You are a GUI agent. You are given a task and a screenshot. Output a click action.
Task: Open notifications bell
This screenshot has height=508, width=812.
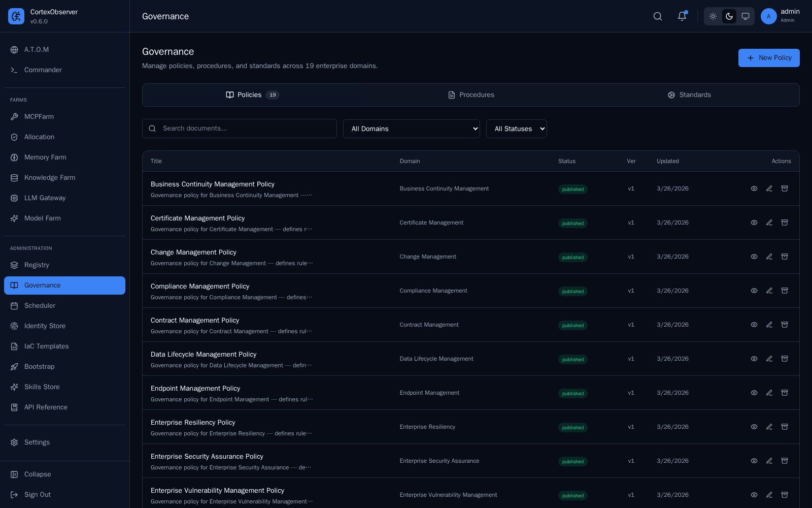tap(682, 16)
